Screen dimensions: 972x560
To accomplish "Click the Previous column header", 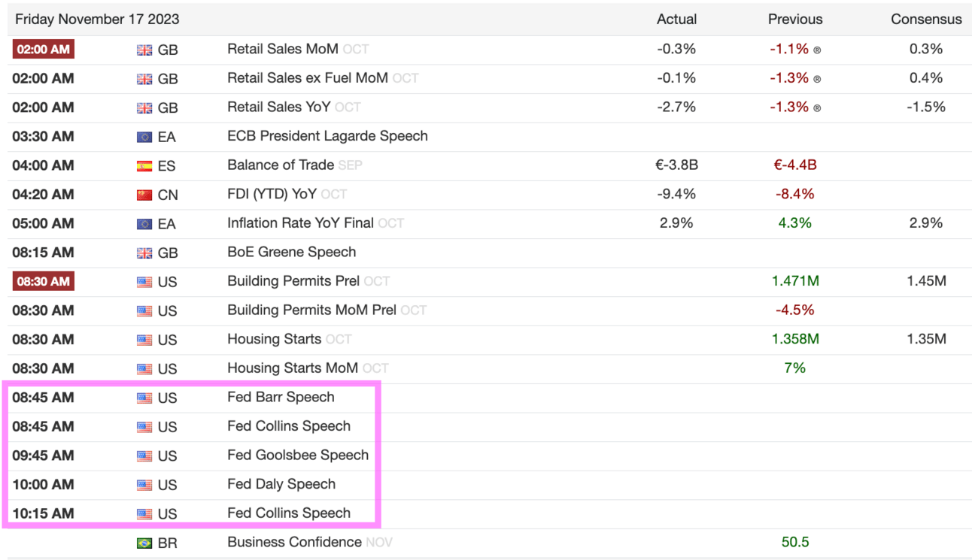I will [x=795, y=20].
